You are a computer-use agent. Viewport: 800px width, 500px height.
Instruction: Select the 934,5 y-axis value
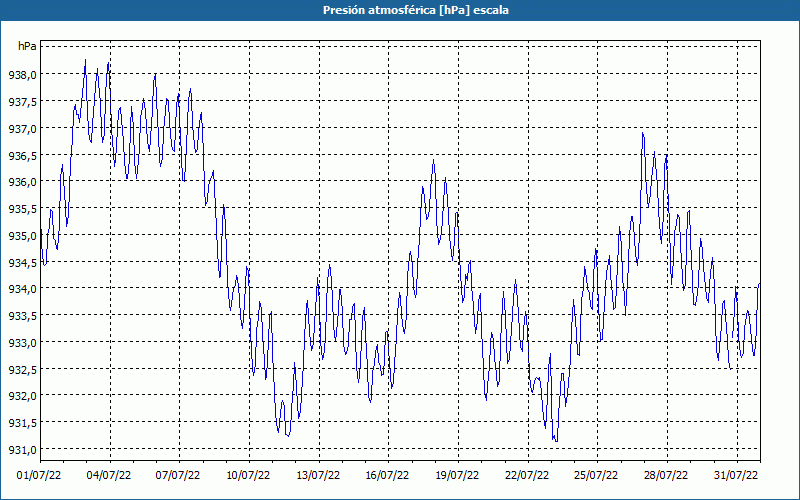tap(22, 262)
